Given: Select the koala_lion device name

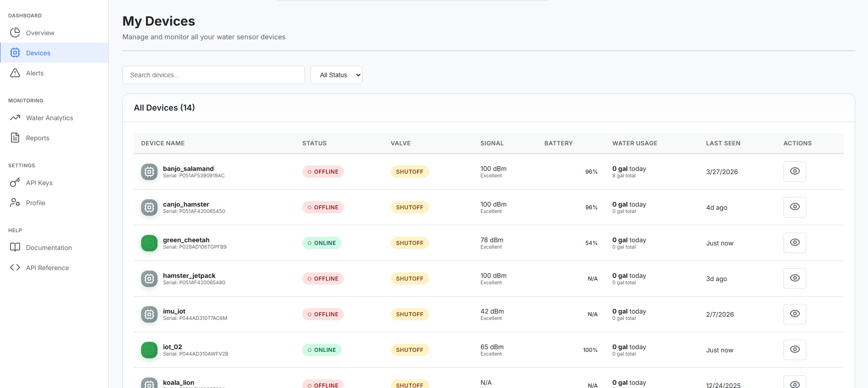Looking at the screenshot, I should [179, 383].
